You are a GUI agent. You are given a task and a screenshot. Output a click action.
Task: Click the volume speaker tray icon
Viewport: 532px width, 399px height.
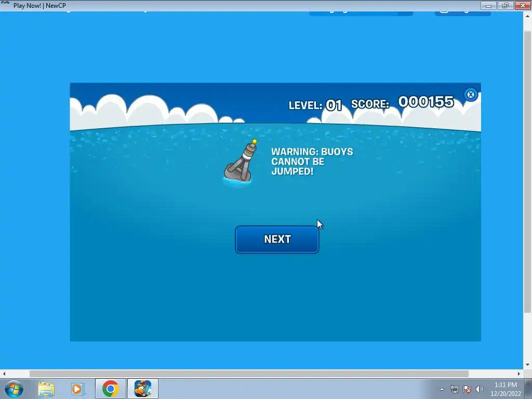pyautogui.click(x=479, y=389)
